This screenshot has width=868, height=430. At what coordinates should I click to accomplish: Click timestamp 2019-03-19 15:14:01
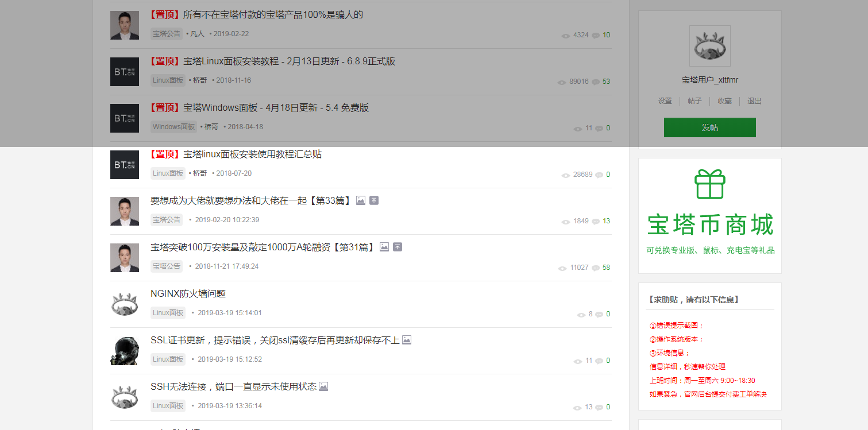coord(230,313)
